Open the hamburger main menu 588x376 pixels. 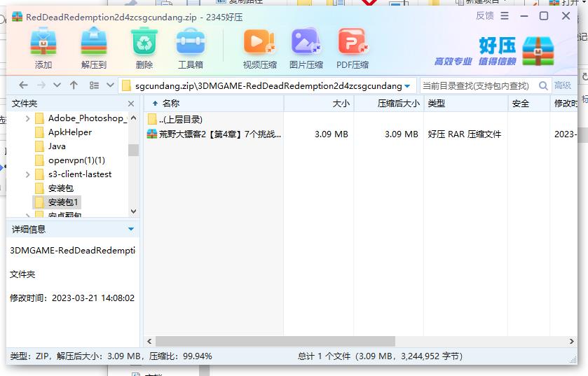(505, 15)
